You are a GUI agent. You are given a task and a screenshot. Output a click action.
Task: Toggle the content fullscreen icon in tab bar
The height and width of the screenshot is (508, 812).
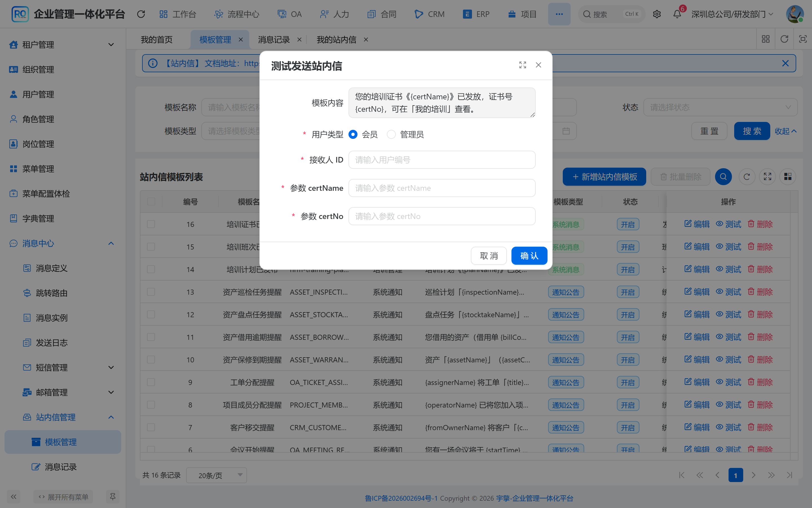[x=803, y=39]
